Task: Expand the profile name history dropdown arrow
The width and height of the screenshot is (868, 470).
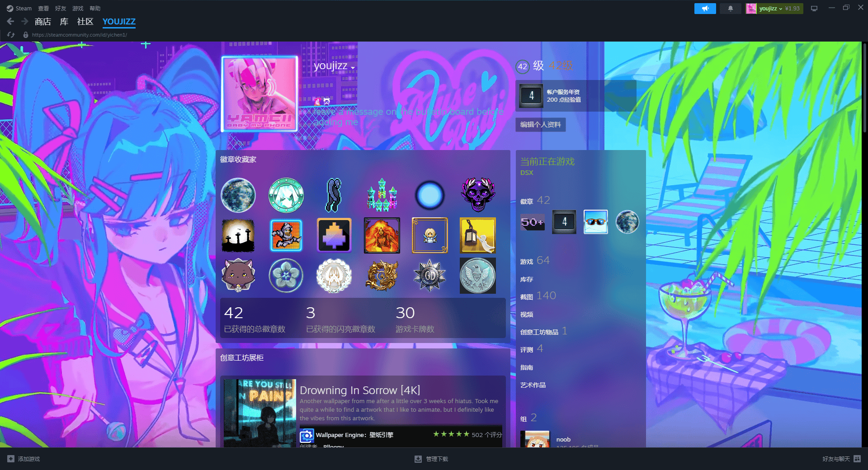Action: 353,68
